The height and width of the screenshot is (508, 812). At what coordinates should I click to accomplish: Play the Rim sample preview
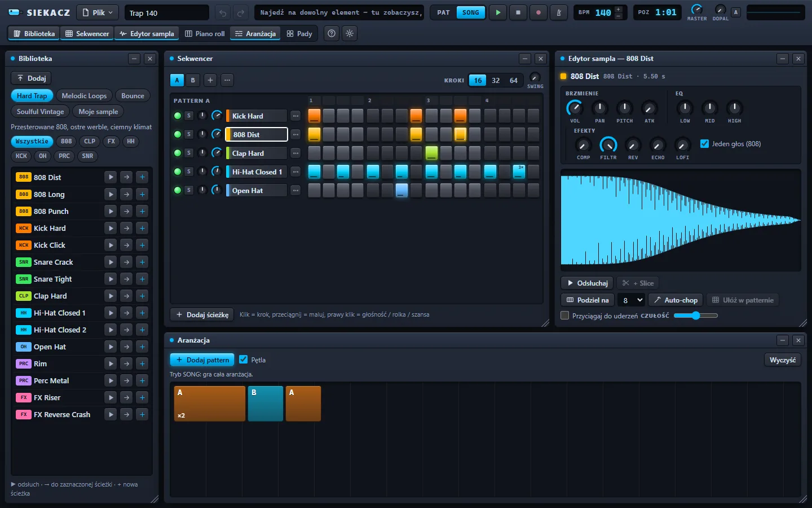[x=111, y=364]
